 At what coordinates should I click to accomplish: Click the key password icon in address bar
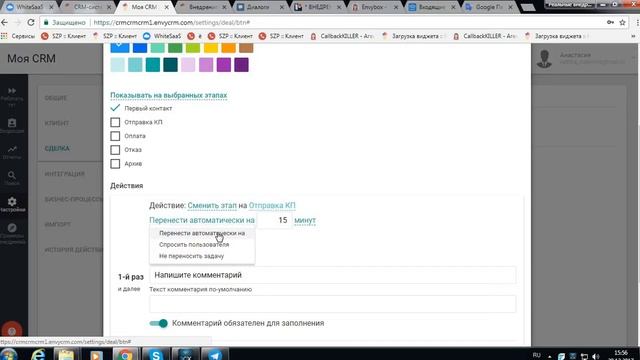point(610,22)
